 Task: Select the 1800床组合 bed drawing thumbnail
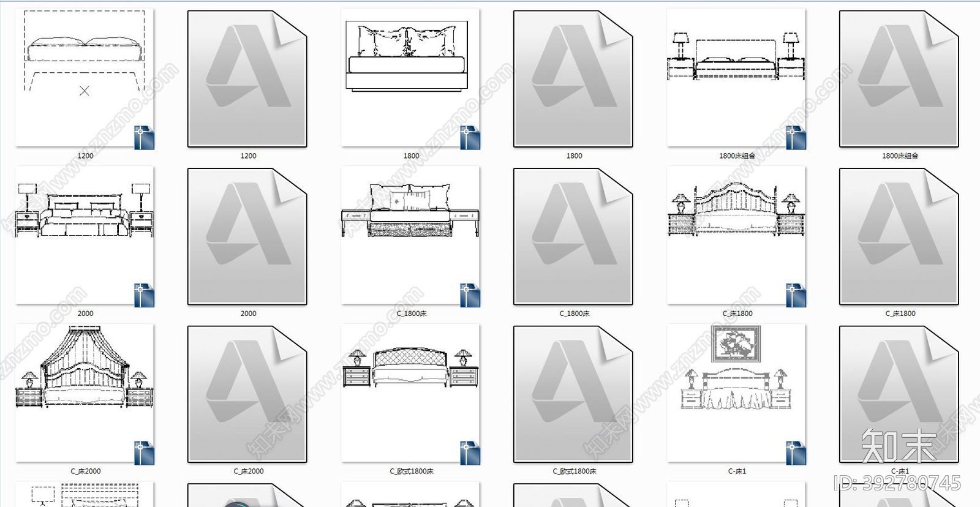[x=736, y=78]
